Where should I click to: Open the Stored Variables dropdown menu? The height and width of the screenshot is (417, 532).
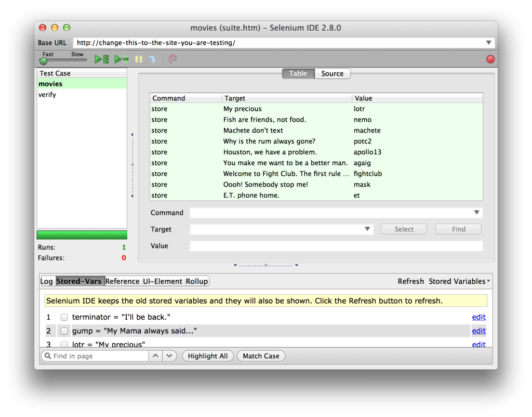[459, 281]
